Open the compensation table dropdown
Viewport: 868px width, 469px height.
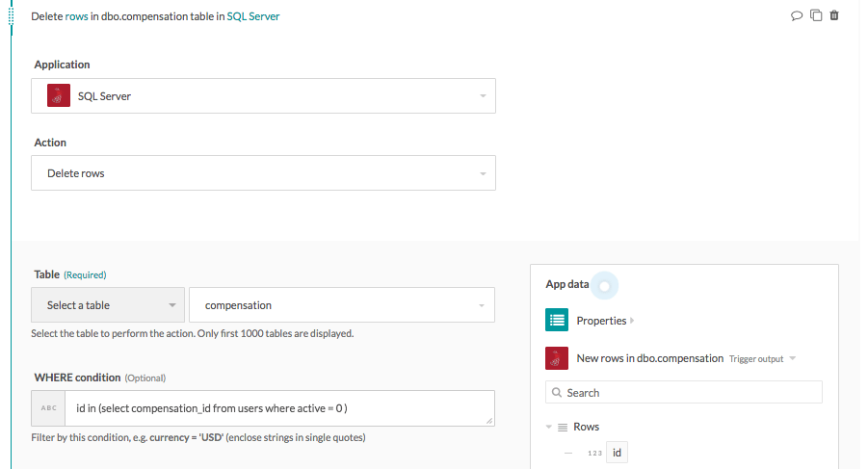tap(342, 304)
